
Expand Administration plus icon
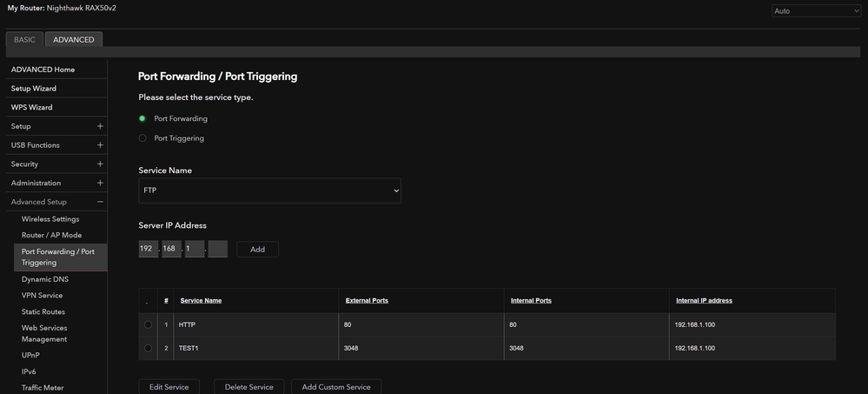pyautogui.click(x=100, y=184)
